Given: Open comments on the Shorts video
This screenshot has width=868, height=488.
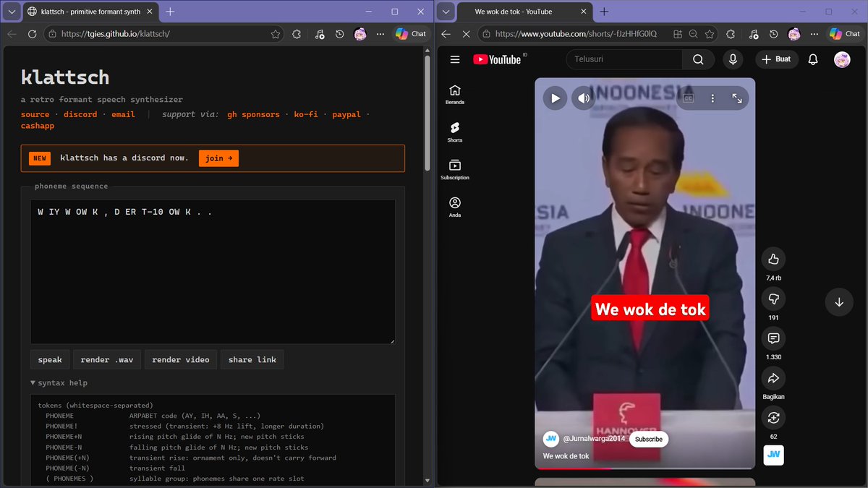Looking at the screenshot, I should [x=773, y=338].
